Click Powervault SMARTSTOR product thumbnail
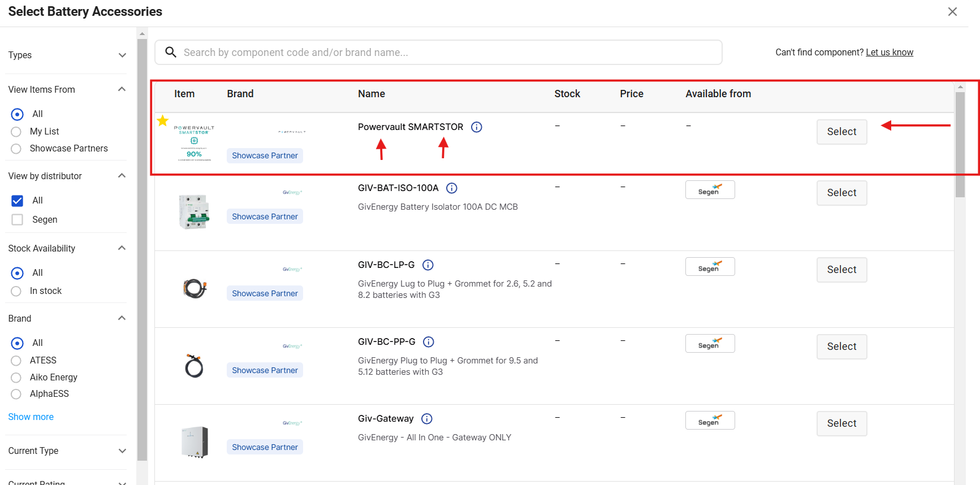The image size is (980, 485). [194, 143]
